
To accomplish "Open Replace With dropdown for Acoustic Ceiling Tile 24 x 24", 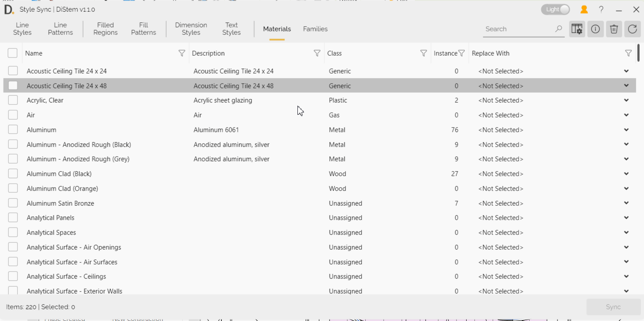I will pos(626,71).
